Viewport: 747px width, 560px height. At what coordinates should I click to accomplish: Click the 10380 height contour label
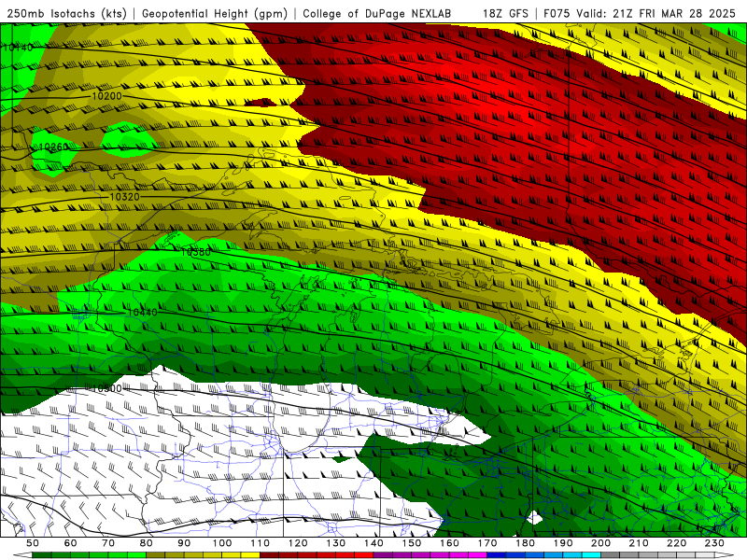(196, 252)
